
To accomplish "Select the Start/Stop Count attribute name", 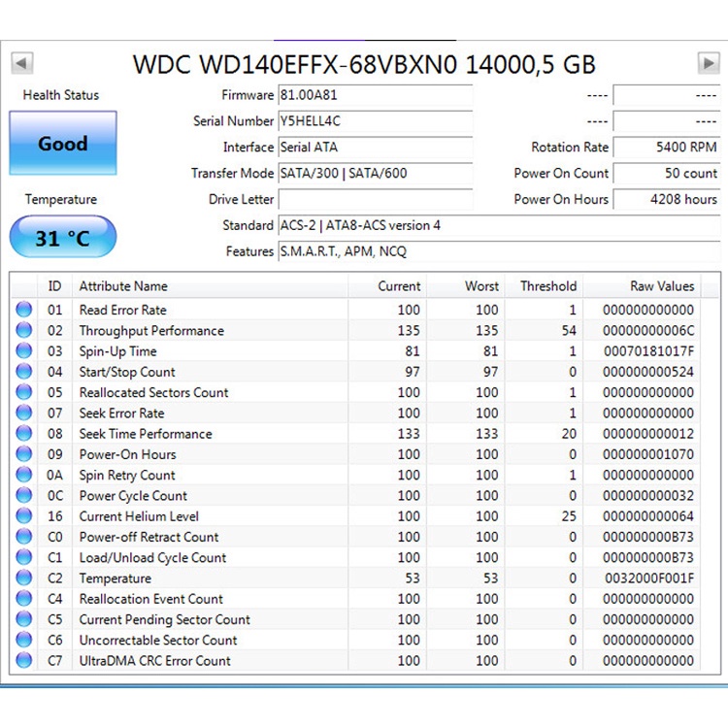I will 127,372.
